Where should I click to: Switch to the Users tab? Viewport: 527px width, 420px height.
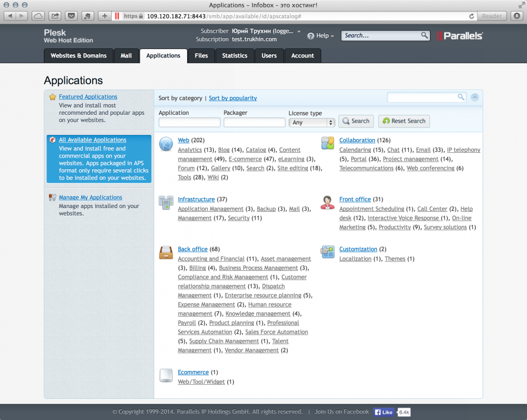pos(269,56)
